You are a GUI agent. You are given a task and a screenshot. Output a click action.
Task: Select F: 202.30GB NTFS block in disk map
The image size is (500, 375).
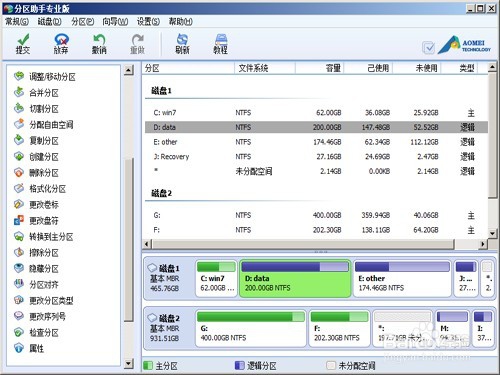340,329
